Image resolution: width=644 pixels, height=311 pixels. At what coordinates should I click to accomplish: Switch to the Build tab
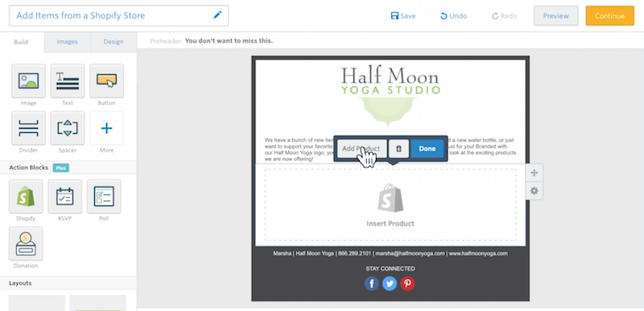pyautogui.click(x=21, y=42)
